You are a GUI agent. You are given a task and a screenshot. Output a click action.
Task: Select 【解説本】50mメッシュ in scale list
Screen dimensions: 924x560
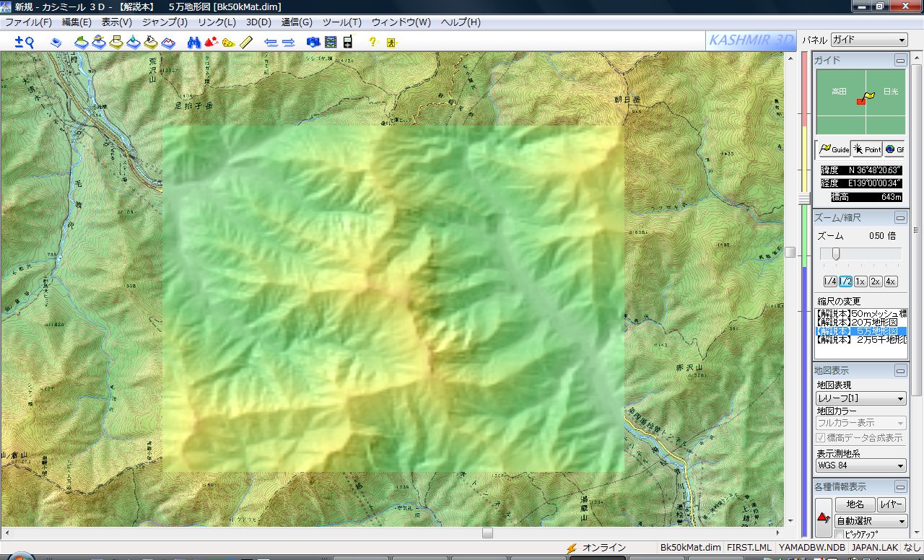click(860, 313)
